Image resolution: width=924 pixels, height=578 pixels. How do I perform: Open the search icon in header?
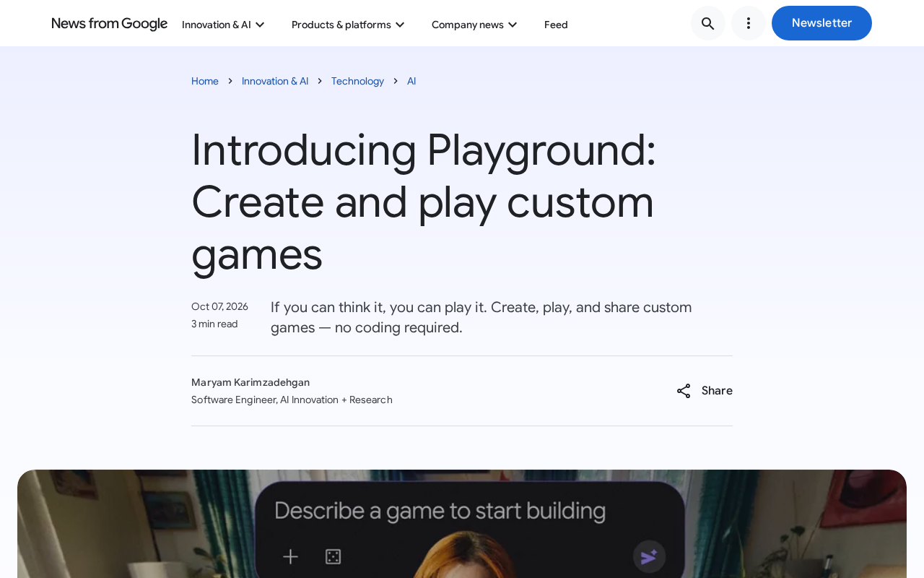[x=708, y=23]
